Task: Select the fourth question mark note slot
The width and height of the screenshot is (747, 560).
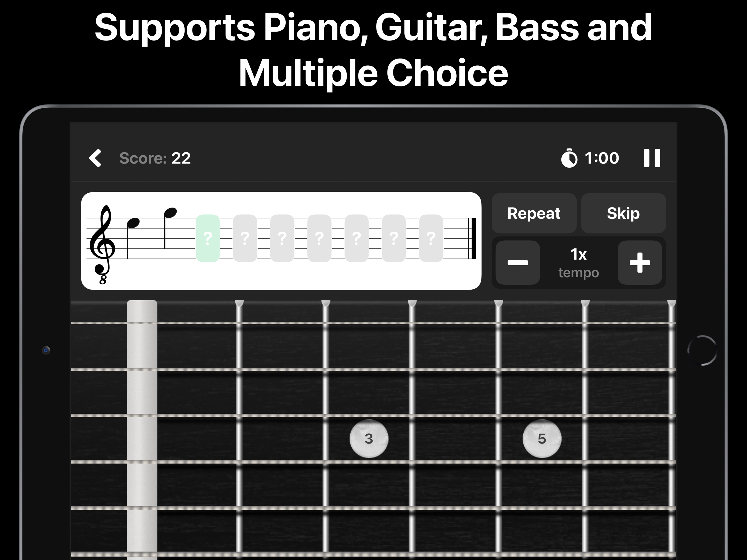Action: 319,238
